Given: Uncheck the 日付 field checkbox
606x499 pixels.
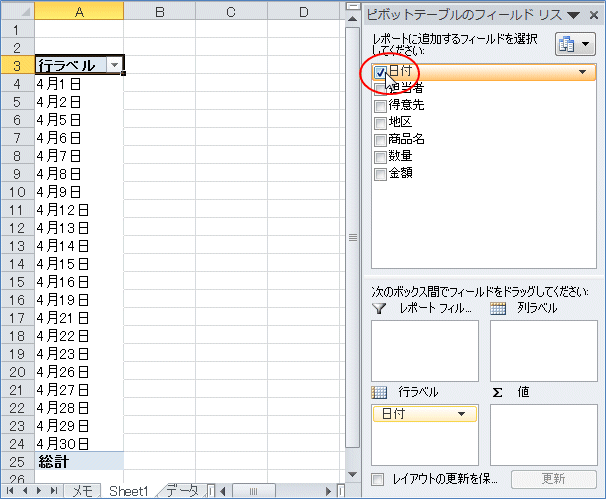Looking at the screenshot, I should 380,72.
